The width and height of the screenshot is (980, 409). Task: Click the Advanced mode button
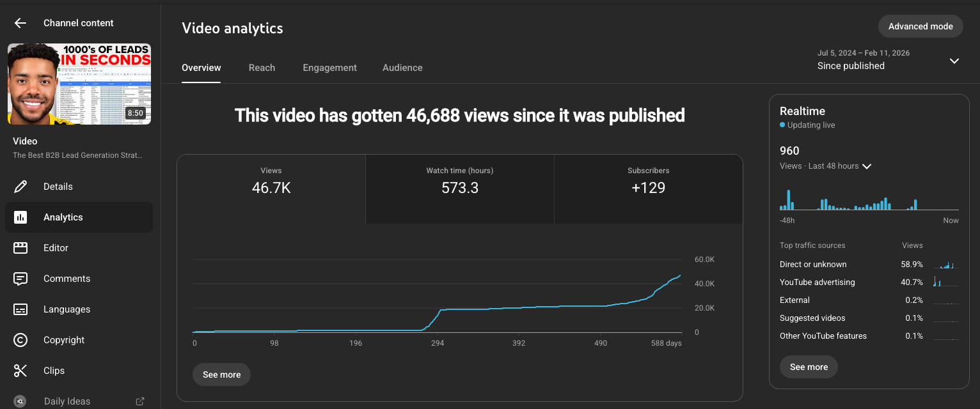[x=921, y=26]
